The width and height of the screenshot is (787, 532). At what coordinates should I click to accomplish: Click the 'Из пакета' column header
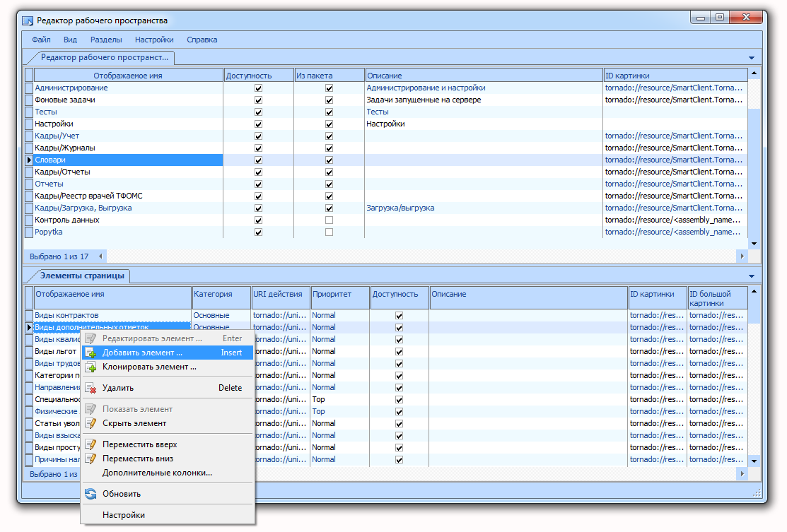(329, 76)
